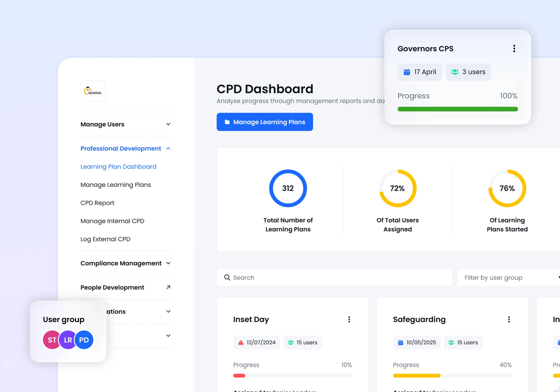Collapse the Professional Development section
Viewport: 560px width, 392px height.
click(168, 148)
